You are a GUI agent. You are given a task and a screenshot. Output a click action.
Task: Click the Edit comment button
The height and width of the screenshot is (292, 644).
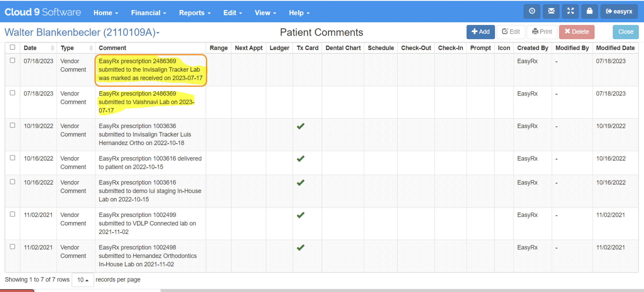click(511, 32)
